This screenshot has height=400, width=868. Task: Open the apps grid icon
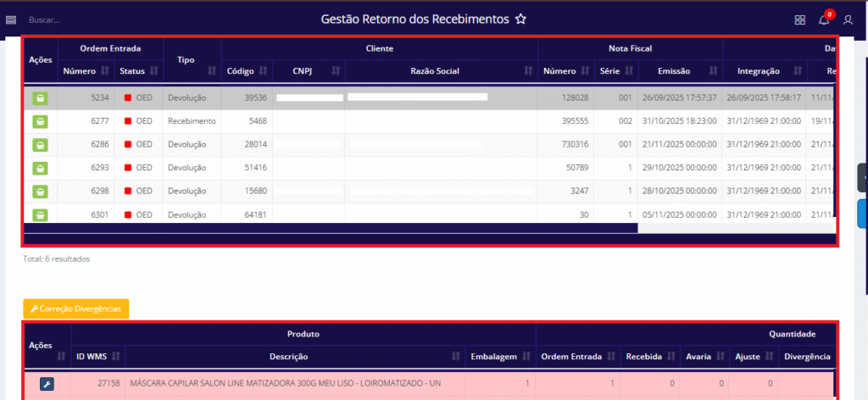pyautogui.click(x=799, y=19)
